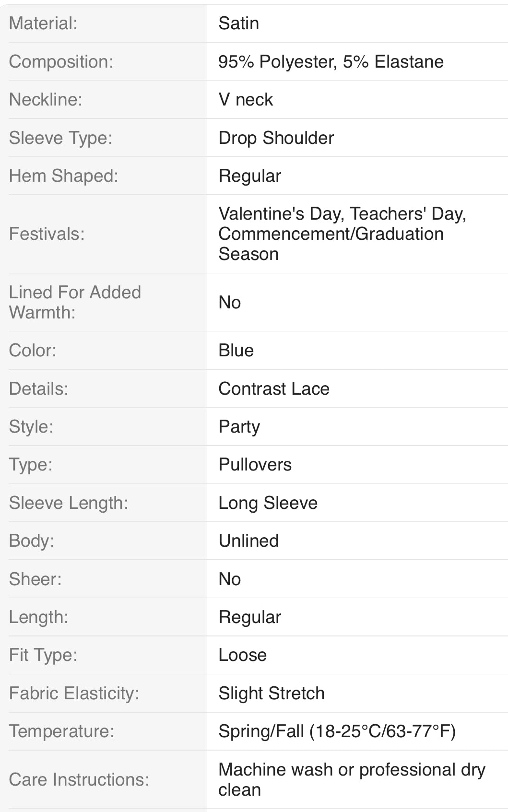Select the "Unlined" body value
The image size is (508, 812).
(x=248, y=541)
